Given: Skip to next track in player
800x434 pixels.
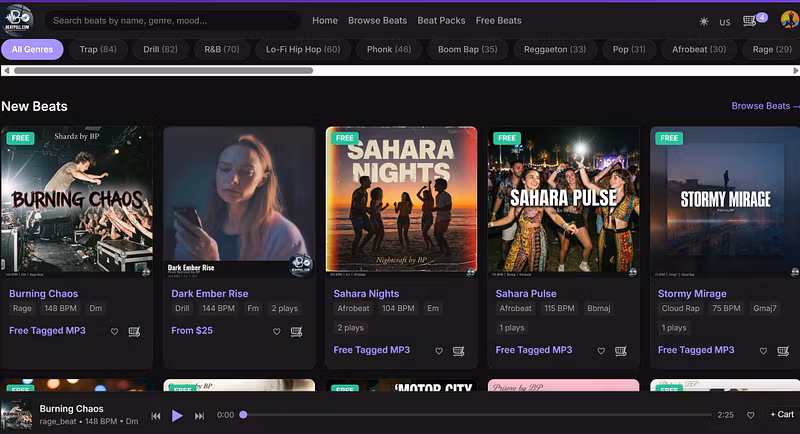Looking at the screenshot, I should [x=199, y=416].
